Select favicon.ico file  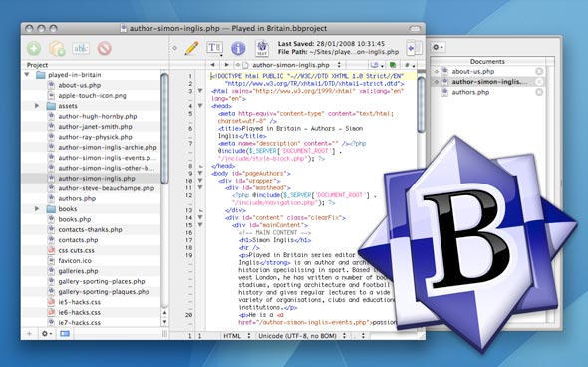(x=75, y=261)
